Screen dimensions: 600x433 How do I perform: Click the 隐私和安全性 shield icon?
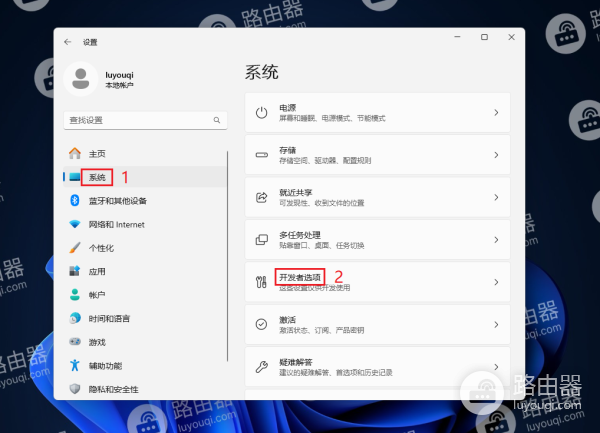(x=75, y=389)
